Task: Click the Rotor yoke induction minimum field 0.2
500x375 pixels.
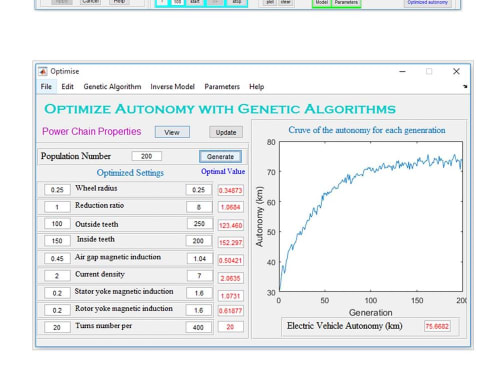Action: 57,310
